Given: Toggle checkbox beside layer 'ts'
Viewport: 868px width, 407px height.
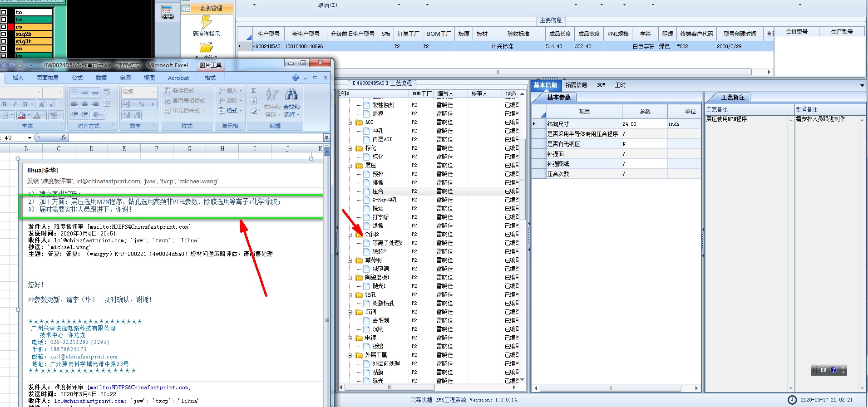Looking at the screenshot, I should tap(4, 20).
